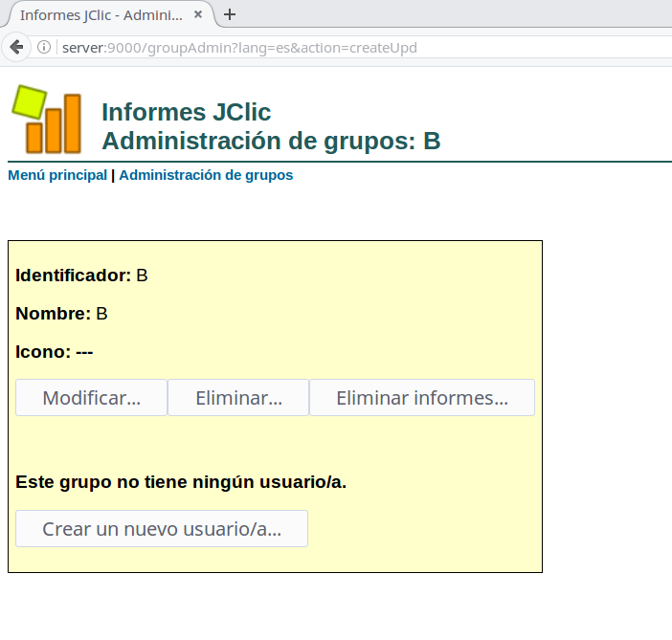Click the Informes JClic heading
Screen dimensions: 672x640
tap(186, 112)
